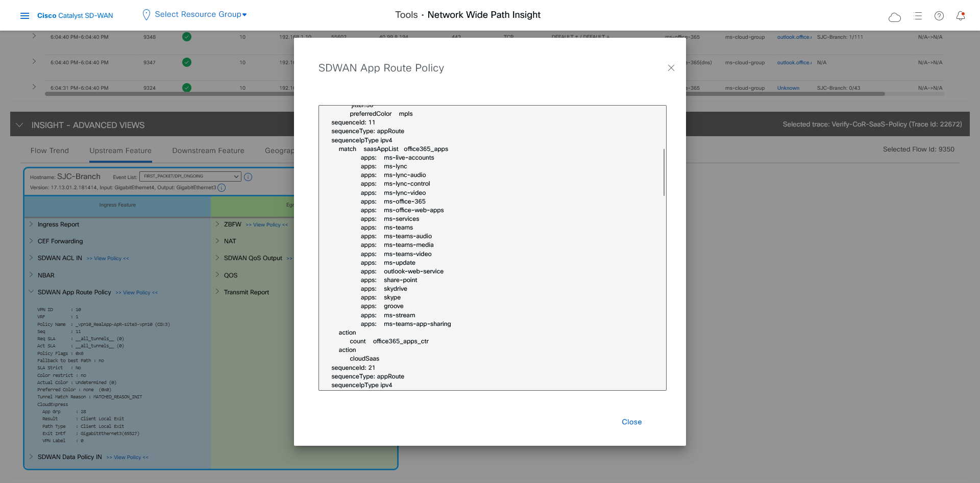Click View Policy link for SDWAN App Route Policy
The height and width of the screenshot is (483, 980).
pyautogui.click(x=137, y=293)
